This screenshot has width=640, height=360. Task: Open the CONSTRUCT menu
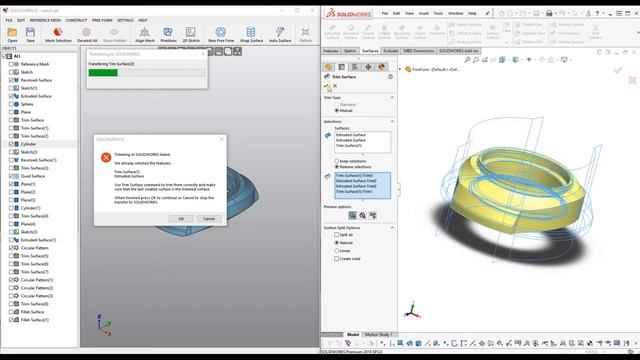(x=76, y=20)
